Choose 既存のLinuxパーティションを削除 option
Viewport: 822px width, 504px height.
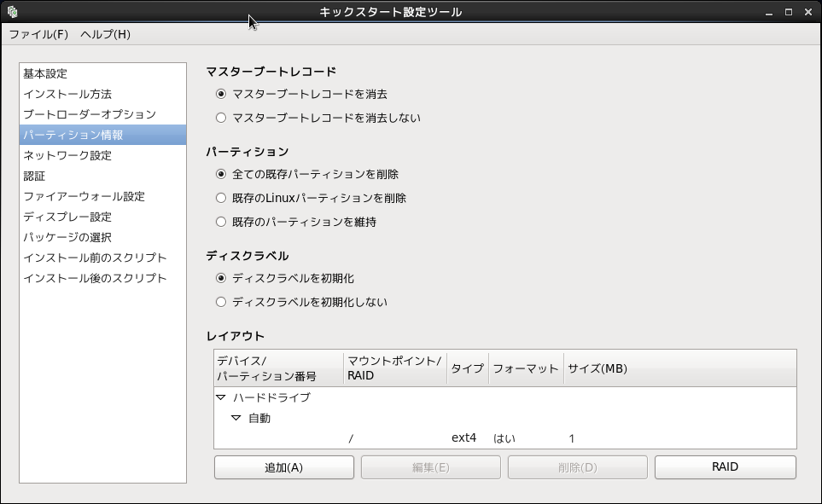click(222, 198)
